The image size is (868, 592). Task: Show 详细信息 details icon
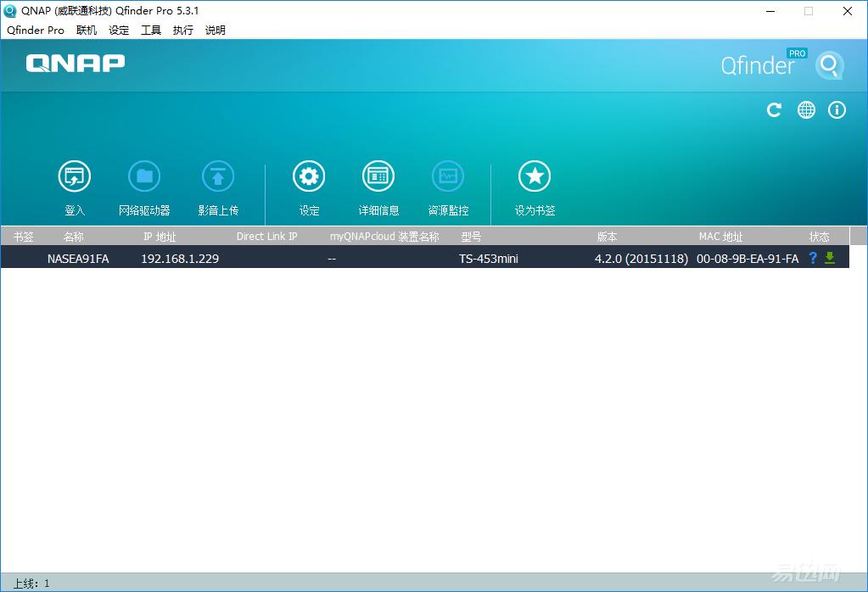(x=378, y=176)
